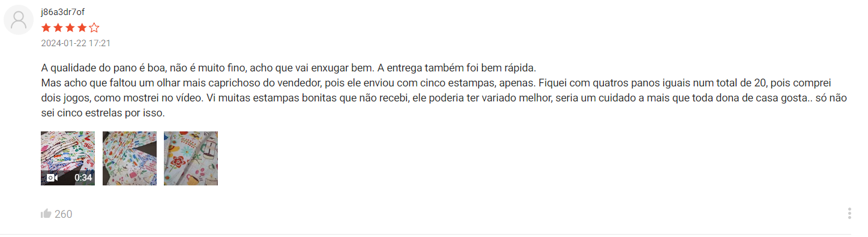Click the second filled rating star
The width and height of the screenshot is (868, 237).
[58, 28]
